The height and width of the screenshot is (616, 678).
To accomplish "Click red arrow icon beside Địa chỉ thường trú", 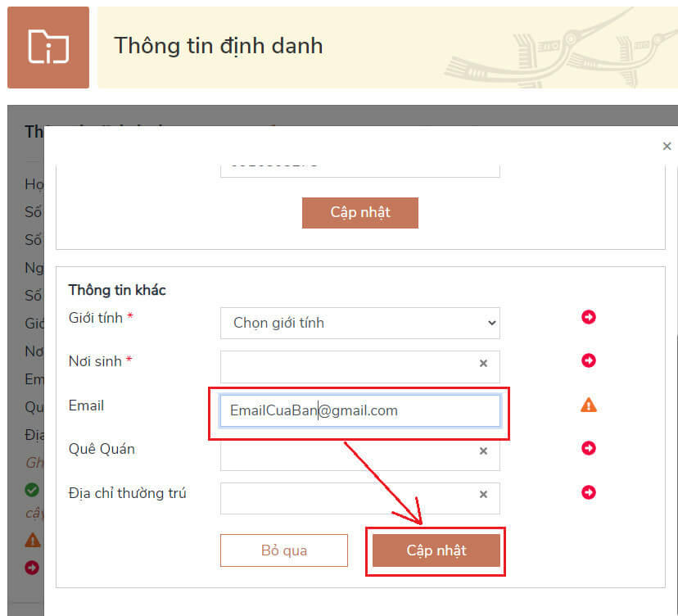I will click(x=588, y=492).
